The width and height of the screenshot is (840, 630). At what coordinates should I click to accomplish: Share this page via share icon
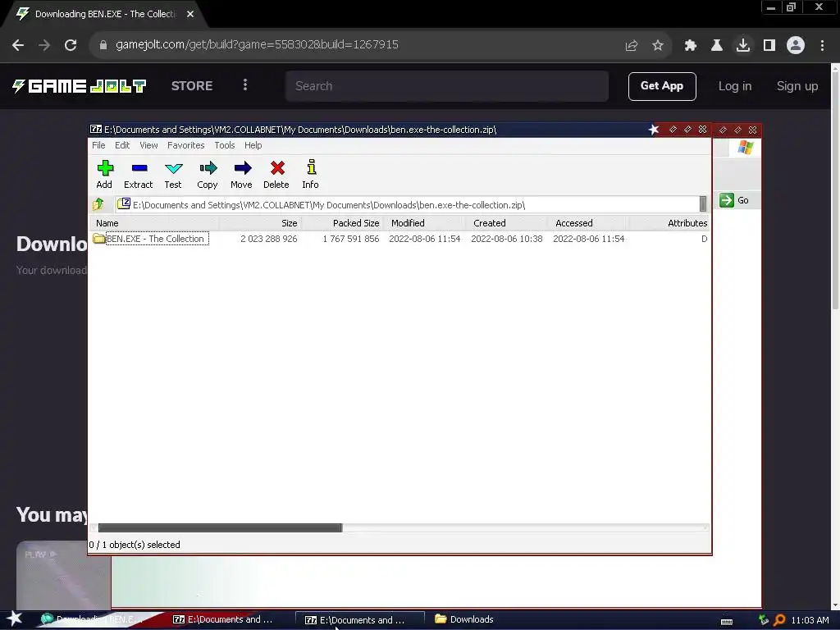(632, 46)
